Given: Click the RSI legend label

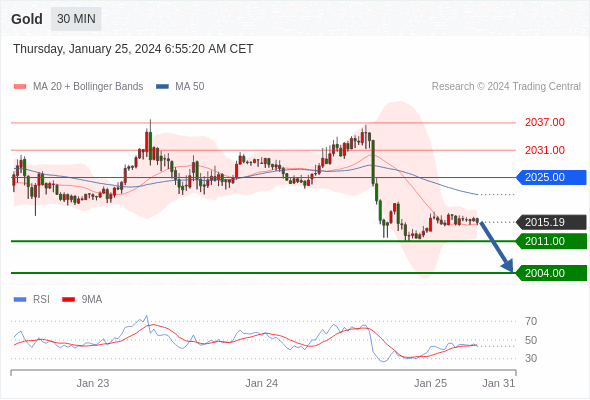Looking at the screenshot, I should pyautogui.click(x=41, y=300).
